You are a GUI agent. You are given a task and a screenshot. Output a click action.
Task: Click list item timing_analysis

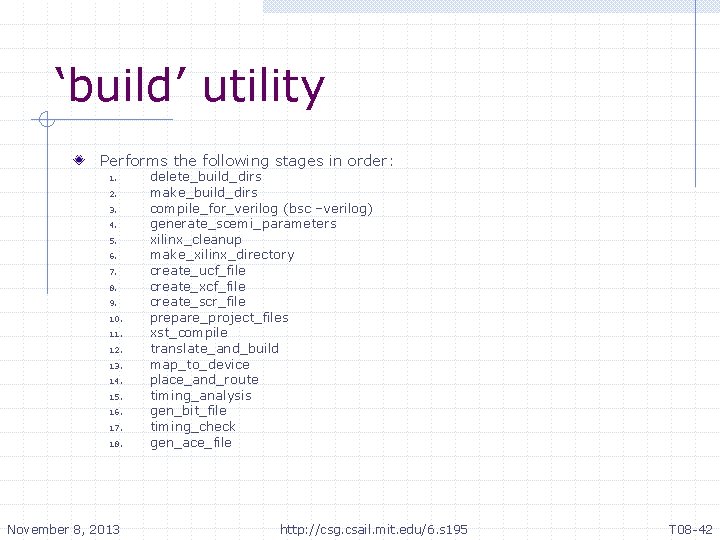201,396
